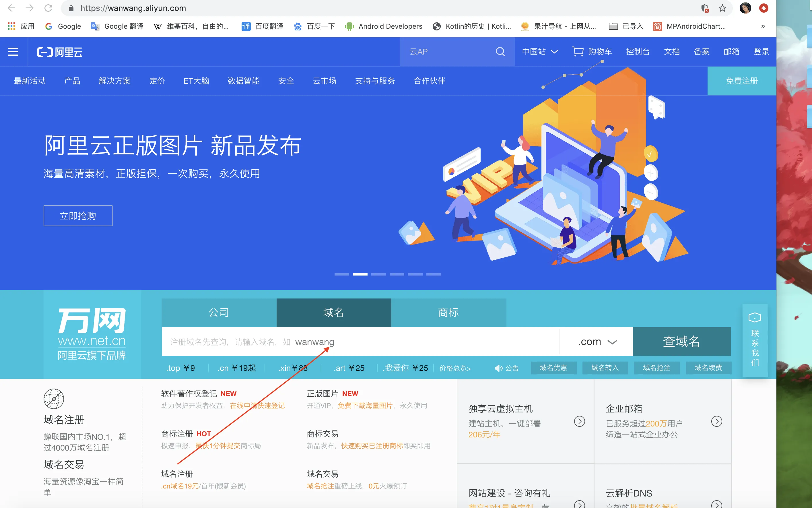The image size is (812, 508).
Task: Click the 阿里云 logo
Action: tap(60, 52)
